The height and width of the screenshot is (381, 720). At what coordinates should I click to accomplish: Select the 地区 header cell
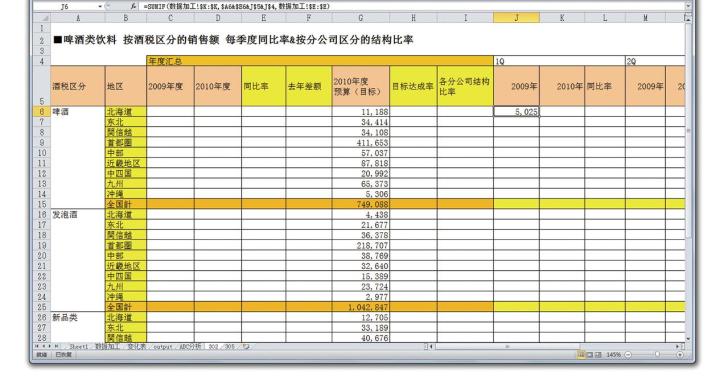point(126,86)
